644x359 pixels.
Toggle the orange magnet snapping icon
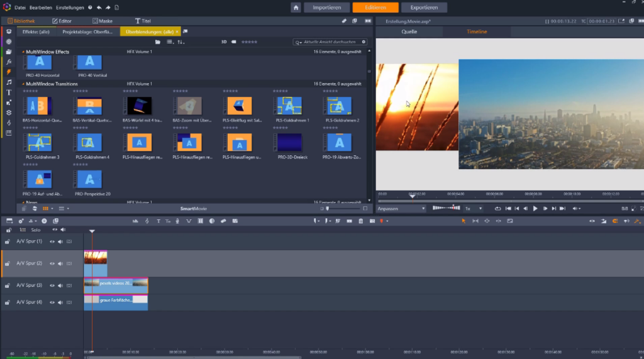[x=615, y=221]
